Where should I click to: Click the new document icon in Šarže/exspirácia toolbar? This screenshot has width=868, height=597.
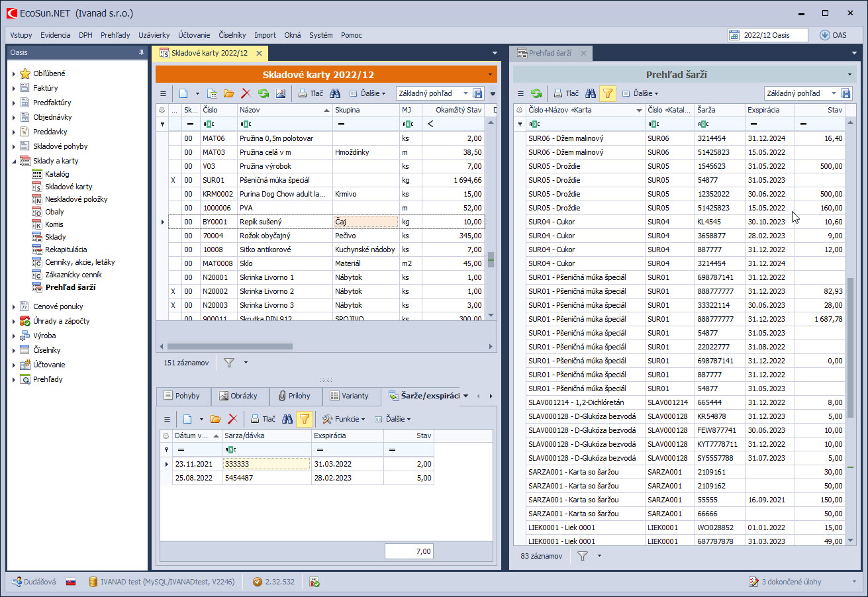[x=187, y=419]
